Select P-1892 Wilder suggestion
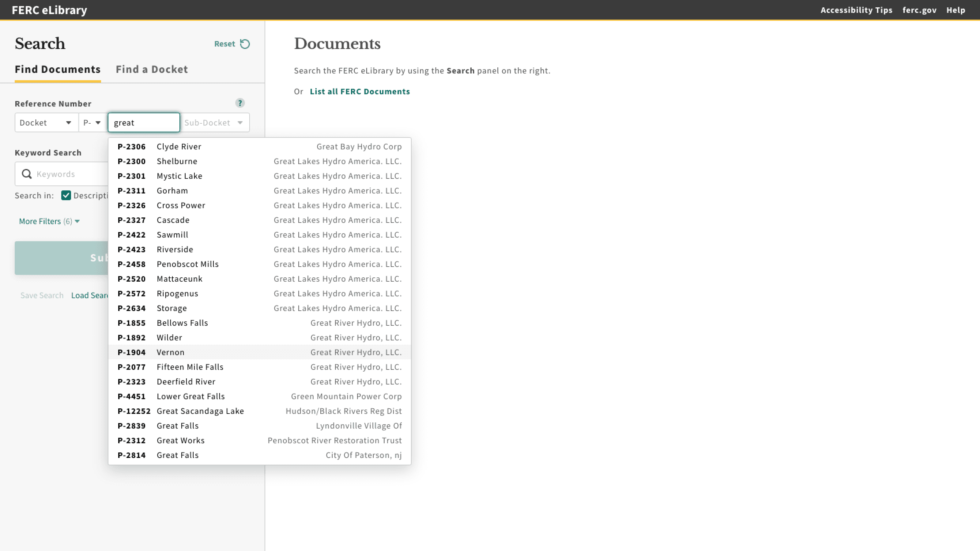This screenshot has width=980, height=551. point(259,338)
